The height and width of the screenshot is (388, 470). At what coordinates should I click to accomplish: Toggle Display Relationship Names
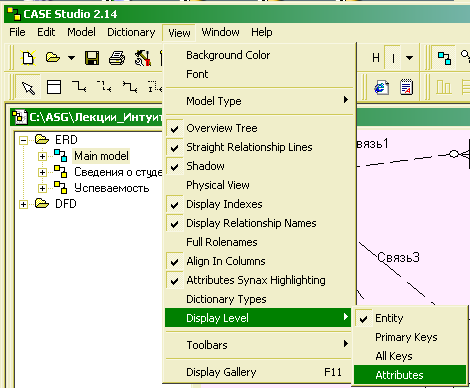(x=259, y=223)
